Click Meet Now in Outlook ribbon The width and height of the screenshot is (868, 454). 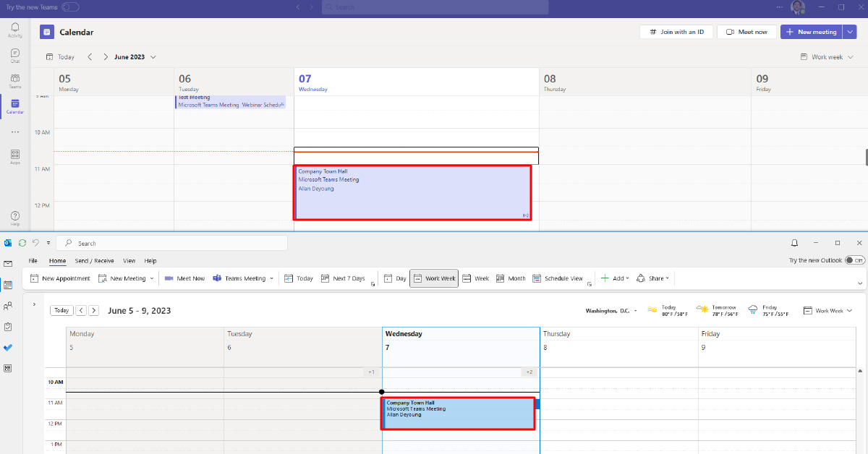[184, 278]
